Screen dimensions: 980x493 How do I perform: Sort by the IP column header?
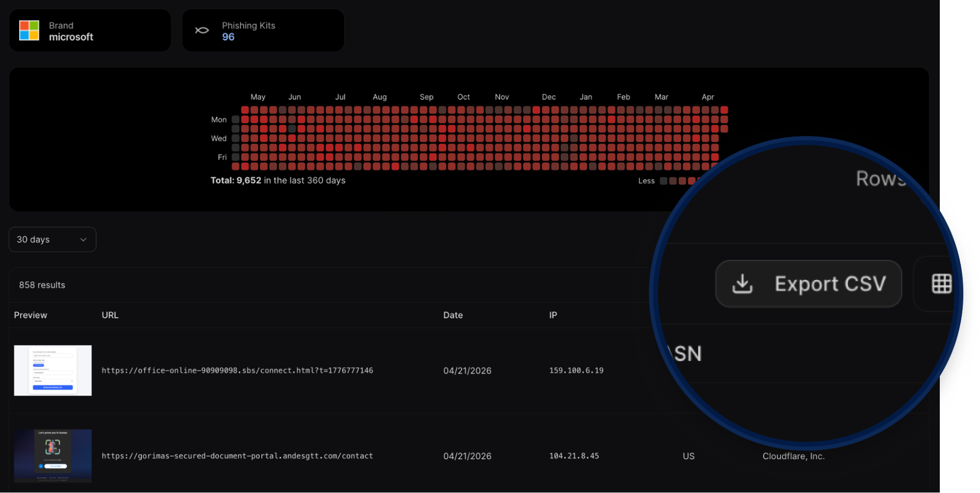(x=553, y=315)
